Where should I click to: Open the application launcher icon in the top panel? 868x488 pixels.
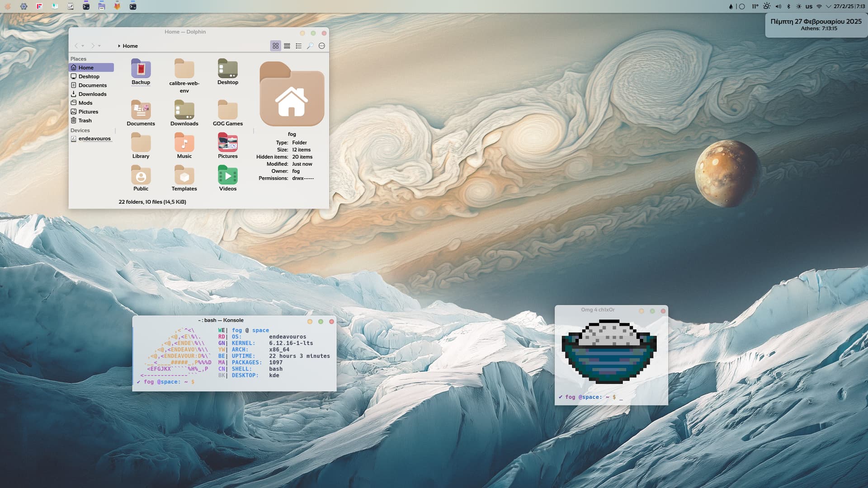coord(8,6)
